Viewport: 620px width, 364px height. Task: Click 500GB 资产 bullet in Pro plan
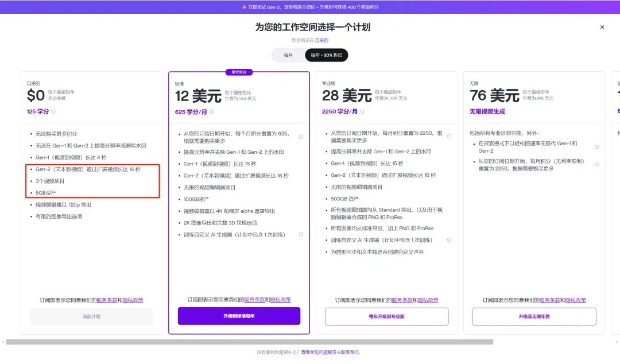coord(345,199)
